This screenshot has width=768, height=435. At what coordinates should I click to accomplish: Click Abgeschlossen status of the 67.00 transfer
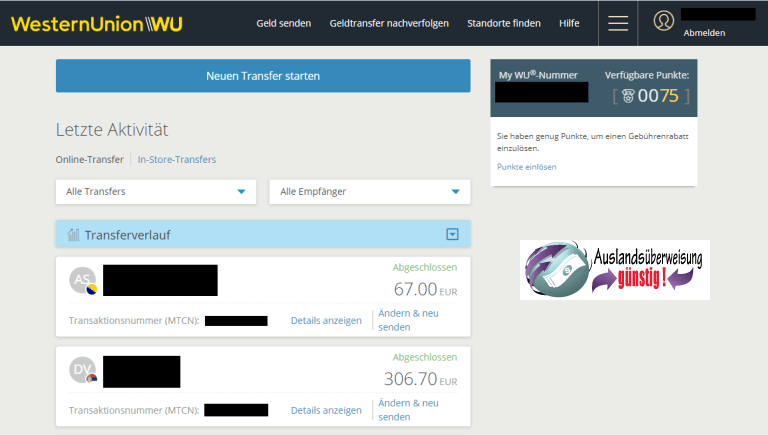point(425,267)
